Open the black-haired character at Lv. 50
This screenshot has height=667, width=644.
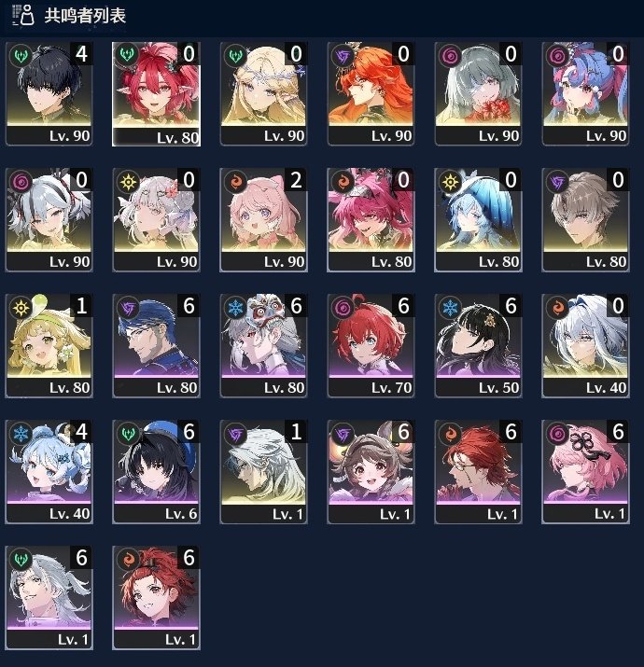[478, 345]
